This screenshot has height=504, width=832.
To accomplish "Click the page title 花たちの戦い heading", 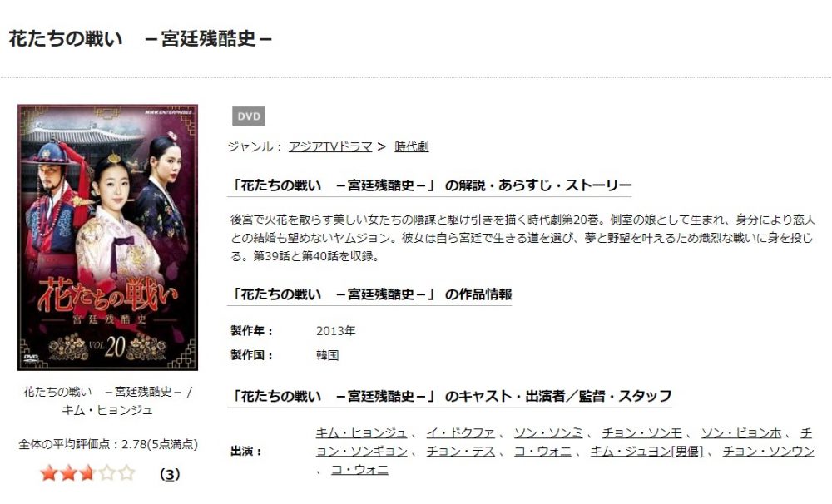I will (141, 39).
